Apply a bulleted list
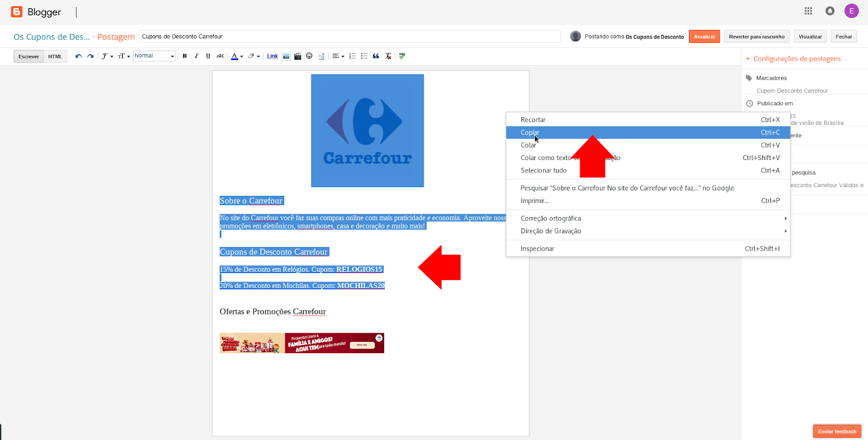The height and width of the screenshot is (440, 868). (364, 56)
